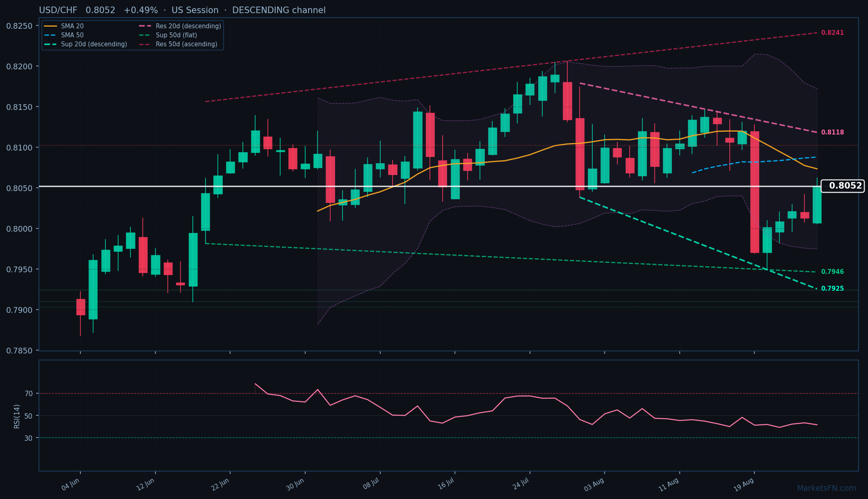Click the USD/CHF title text

tap(58, 10)
